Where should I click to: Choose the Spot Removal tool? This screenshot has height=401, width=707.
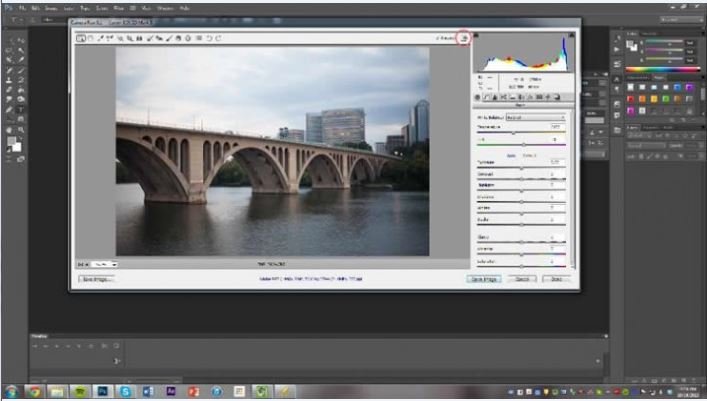[x=149, y=38]
